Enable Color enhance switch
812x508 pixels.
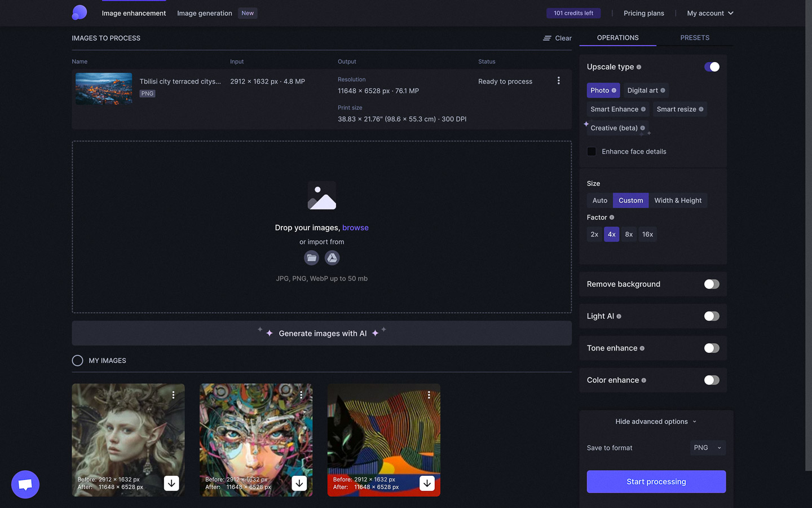712,380
